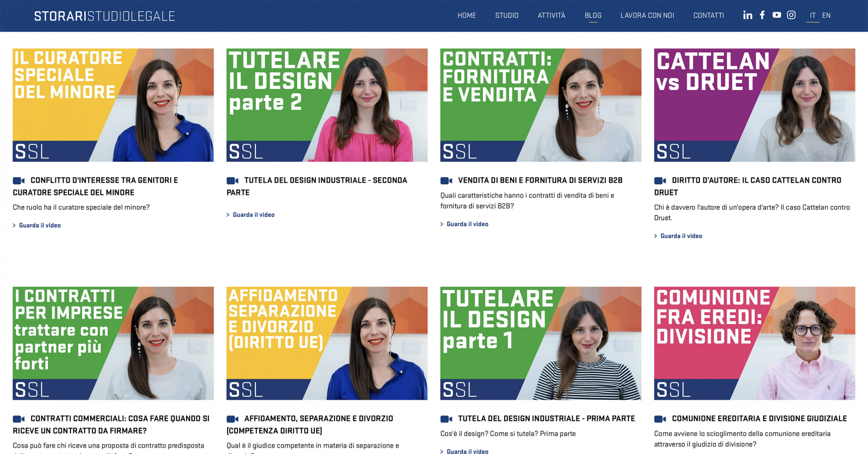Open article Tutela del design industriale - prima parte

pyautogui.click(x=546, y=419)
